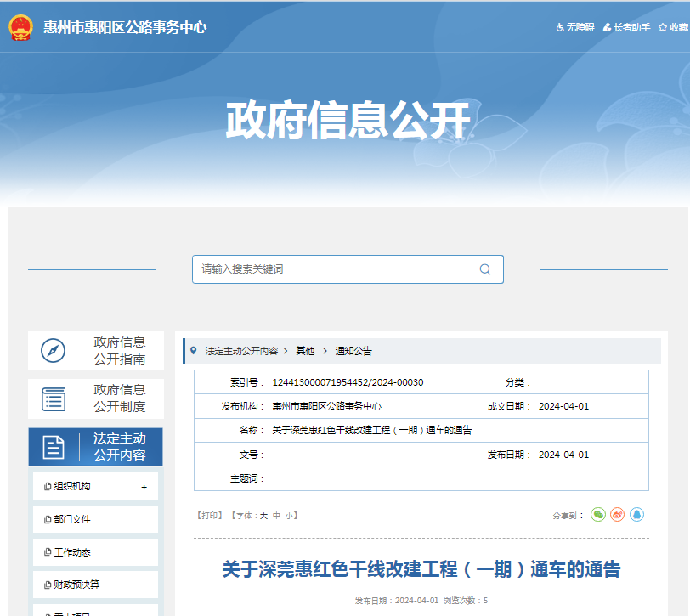Select 法定主动公开内容 sidebar tab

tap(95, 447)
